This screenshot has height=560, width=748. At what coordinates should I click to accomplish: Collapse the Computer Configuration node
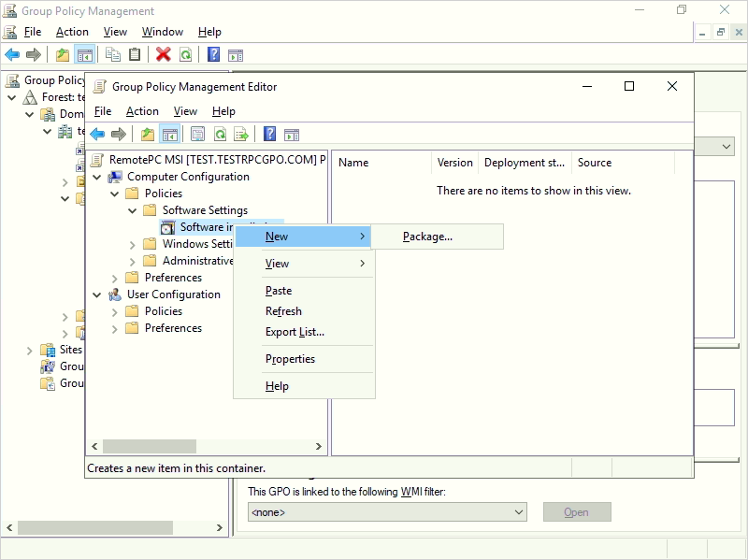[x=96, y=177]
